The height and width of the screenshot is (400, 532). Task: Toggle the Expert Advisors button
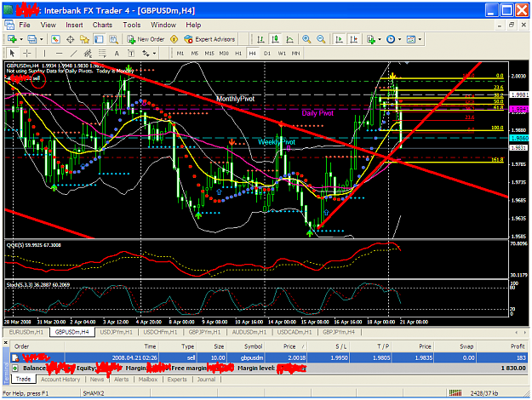click(x=209, y=39)
